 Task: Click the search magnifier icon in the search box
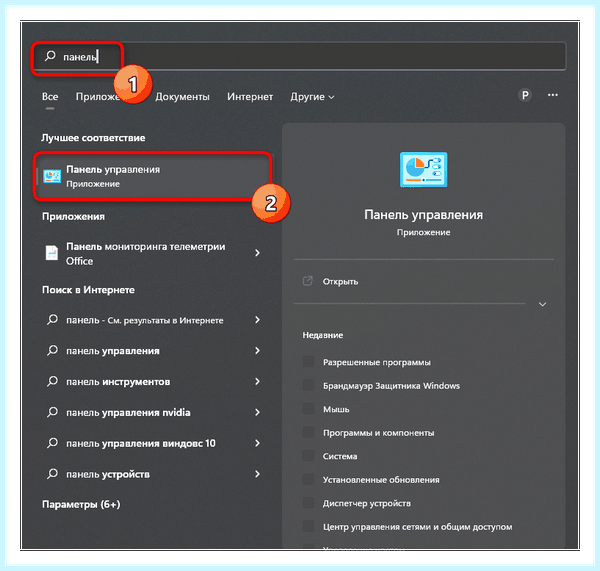click(x=50, y=56)
